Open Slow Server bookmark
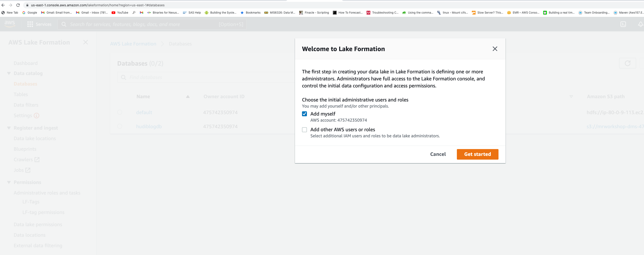 pos(488,12)
